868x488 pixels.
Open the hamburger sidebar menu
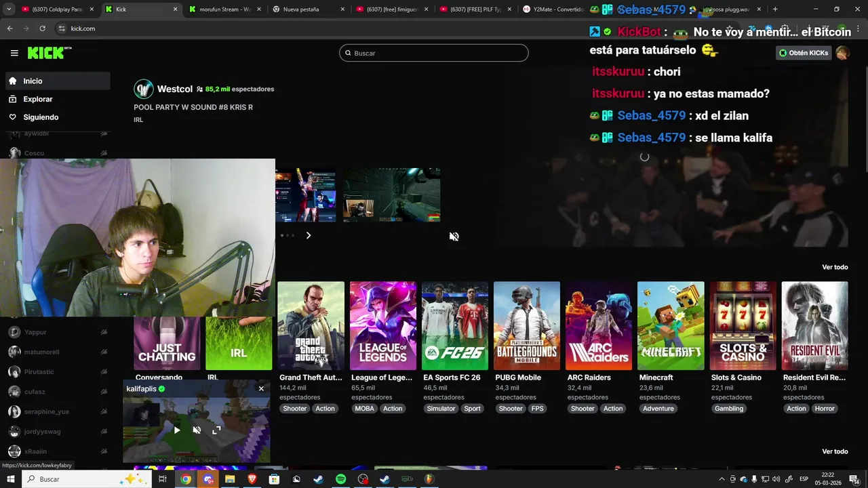(14, 53)
